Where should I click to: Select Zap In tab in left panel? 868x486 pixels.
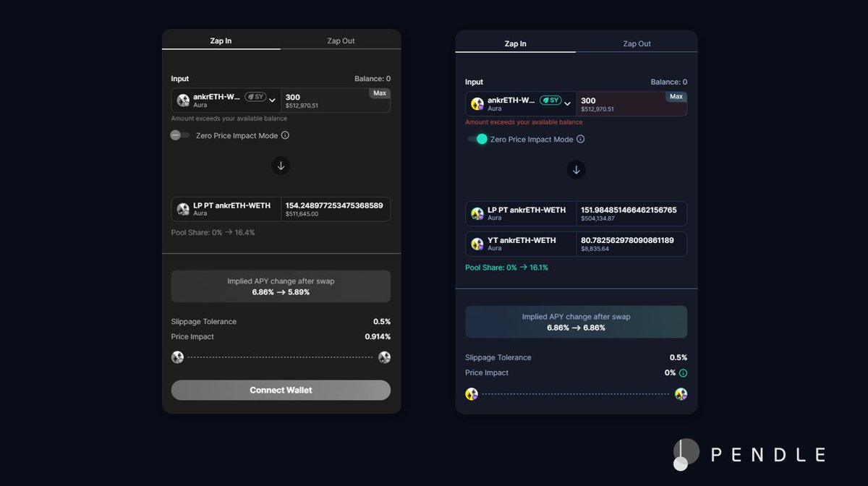coord(221,40)
